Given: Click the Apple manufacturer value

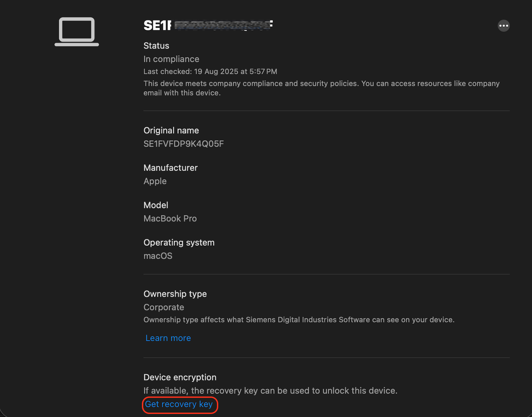Looking at the screenshot, I should coord(155,181).
